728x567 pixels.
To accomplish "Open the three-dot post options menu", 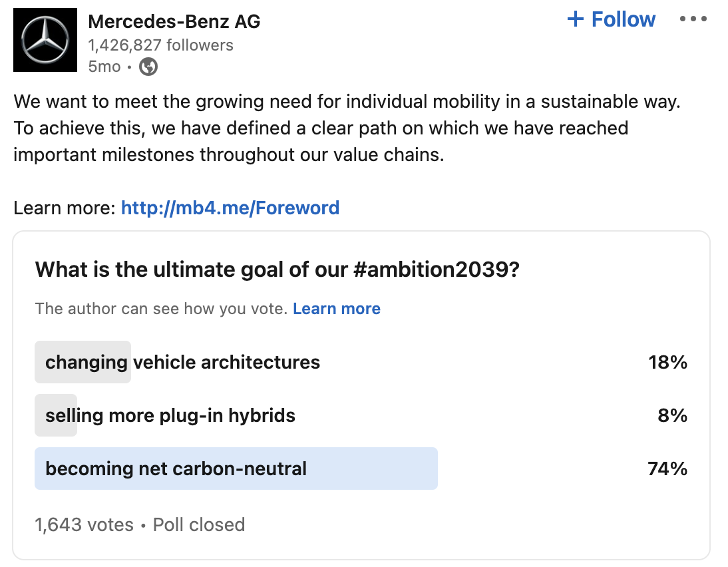I will (693, 19).
